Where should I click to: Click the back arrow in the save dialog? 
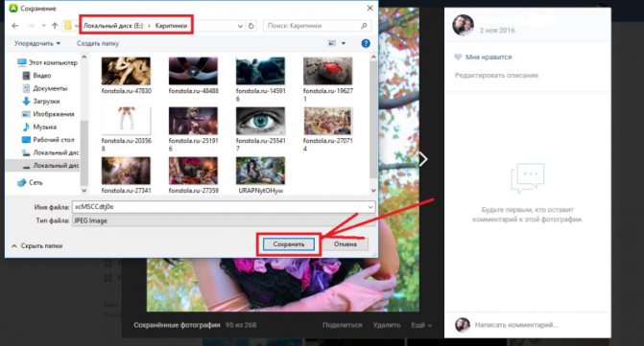15,26
